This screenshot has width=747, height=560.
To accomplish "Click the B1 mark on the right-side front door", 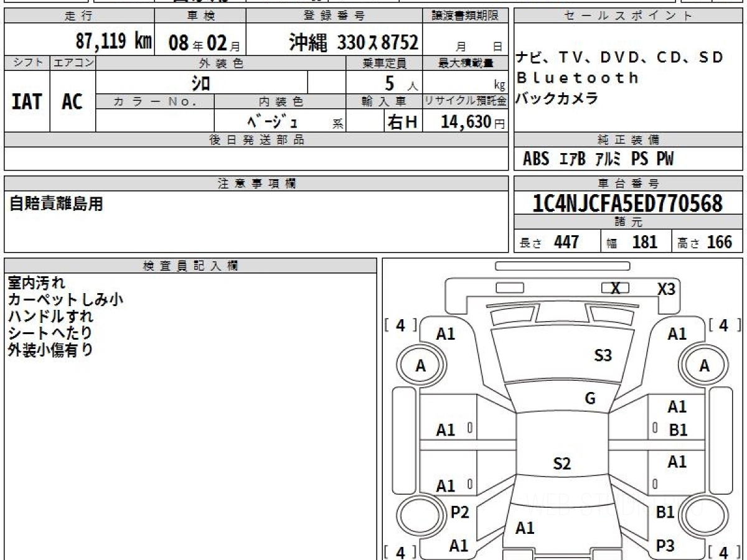I will 678,430.
